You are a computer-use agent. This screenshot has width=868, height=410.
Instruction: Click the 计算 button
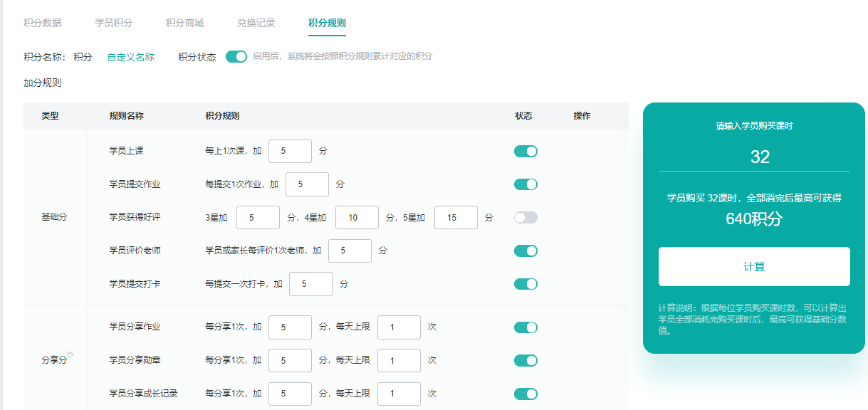[753, 266]
